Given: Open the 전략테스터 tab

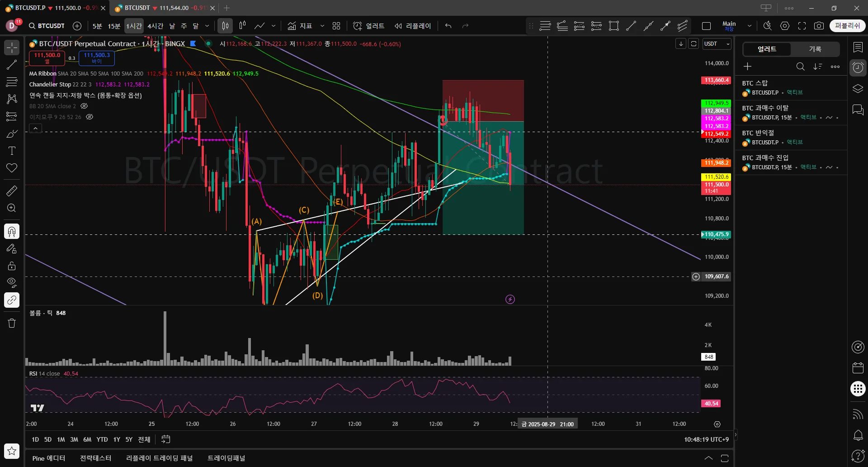Looking at the screenshot, I should click(95, 458).
